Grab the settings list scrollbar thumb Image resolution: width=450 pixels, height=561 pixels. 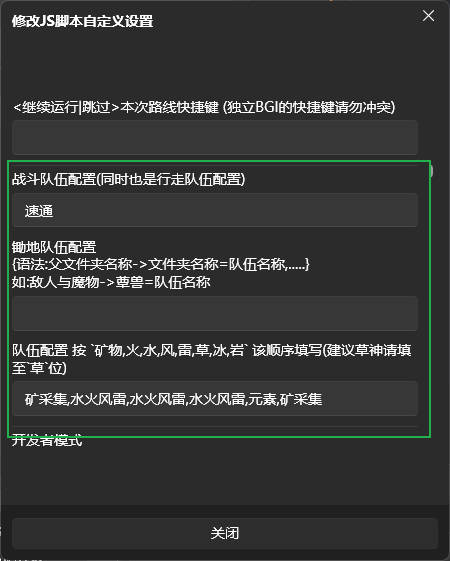click(431, 171)
